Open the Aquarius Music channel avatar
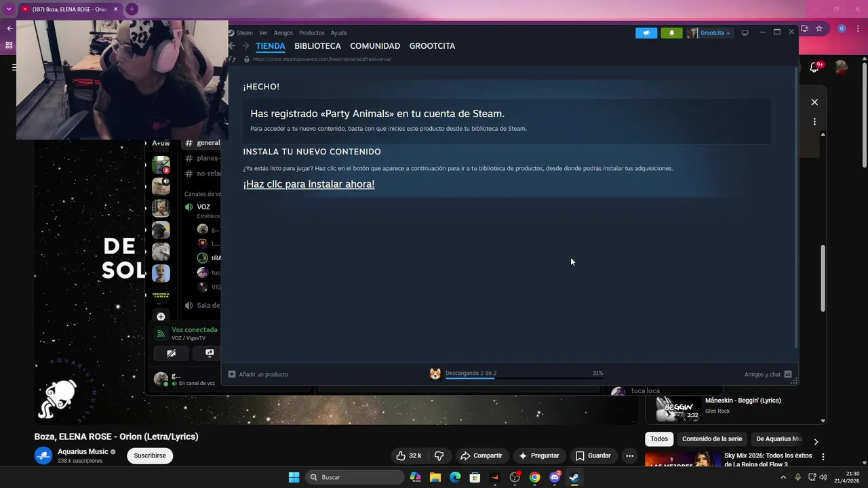 [x=43, y=455]
